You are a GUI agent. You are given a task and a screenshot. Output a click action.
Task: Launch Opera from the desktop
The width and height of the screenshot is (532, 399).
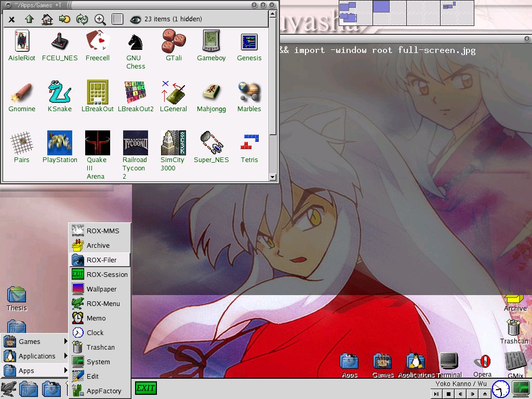(483, 366)
